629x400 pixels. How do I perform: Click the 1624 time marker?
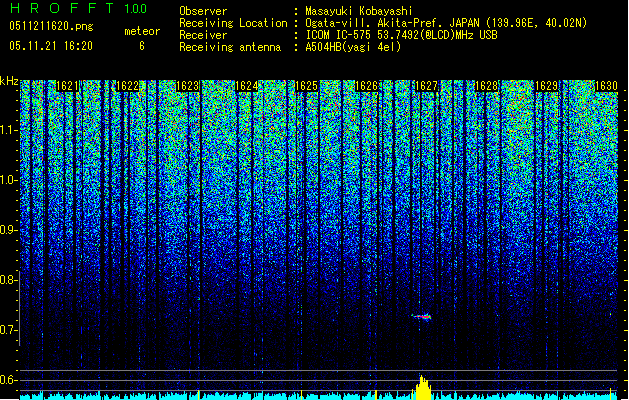[247, 86]
